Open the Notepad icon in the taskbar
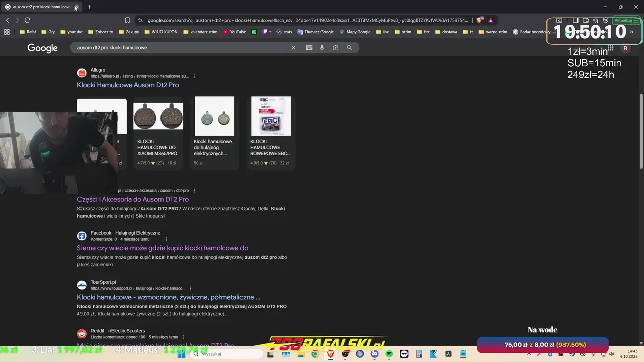The height and width of the screenshot is (362, 644). pos(463,354)
